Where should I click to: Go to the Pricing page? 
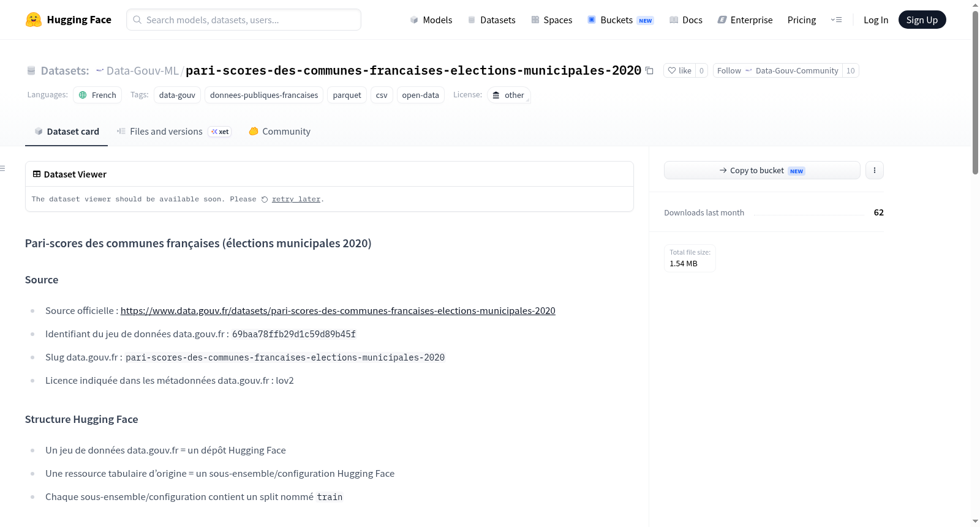(802, 20)
